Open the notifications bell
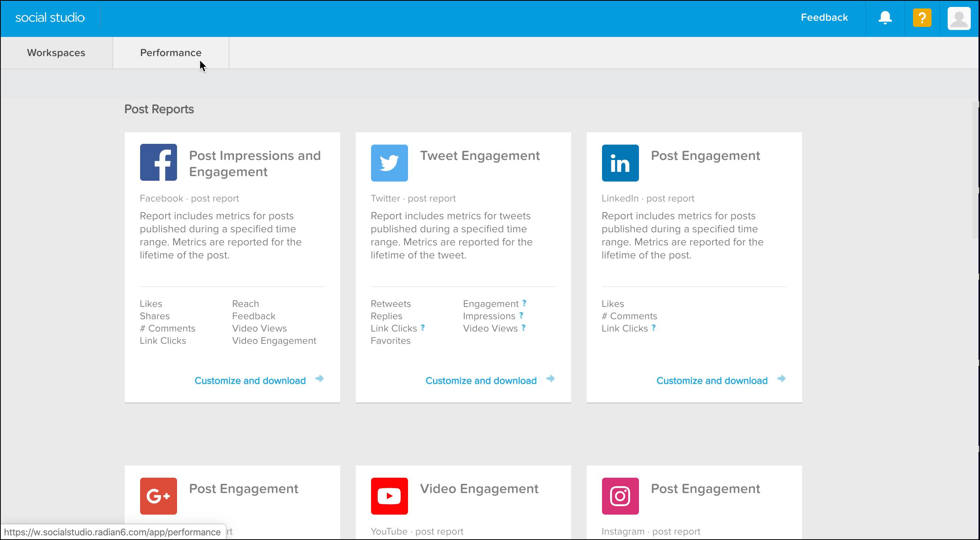The image size is (980, 540). tap(885, 18)
